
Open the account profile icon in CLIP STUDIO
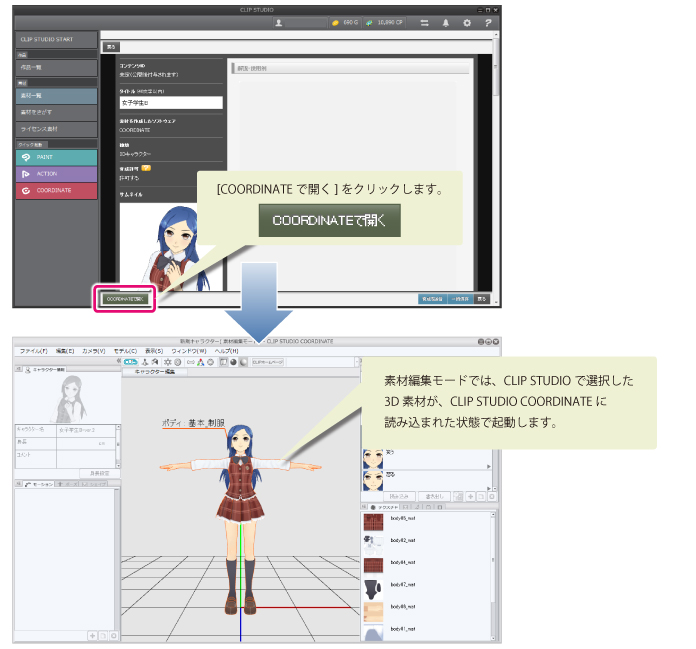coord(279,23)
